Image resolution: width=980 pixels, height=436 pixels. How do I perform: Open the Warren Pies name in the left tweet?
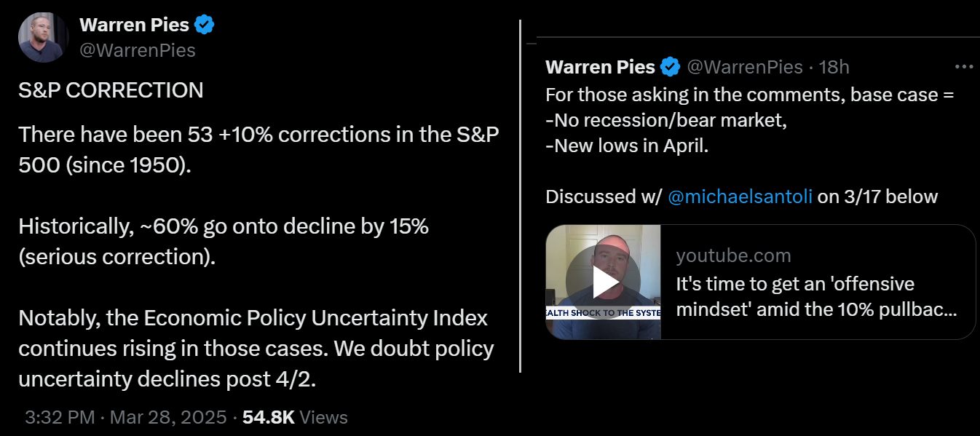pyautogui.click(x=134, y=25)
